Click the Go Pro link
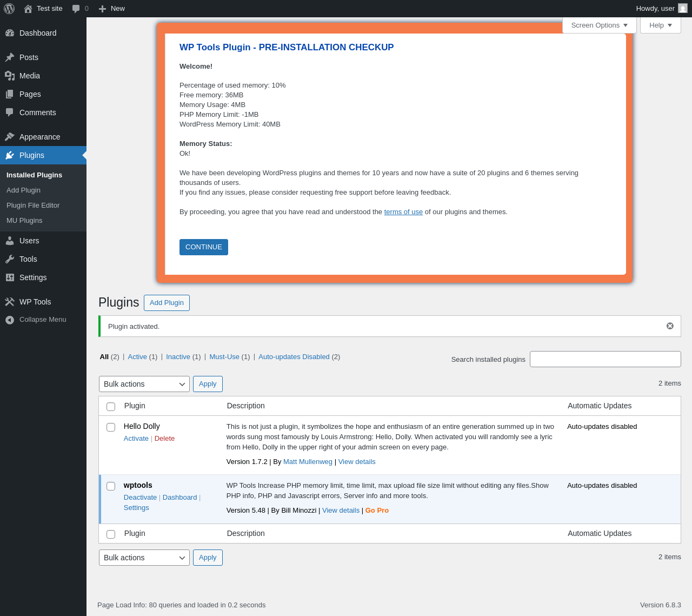692x616 pixels. pyautogui.click(x=377, y=511)
